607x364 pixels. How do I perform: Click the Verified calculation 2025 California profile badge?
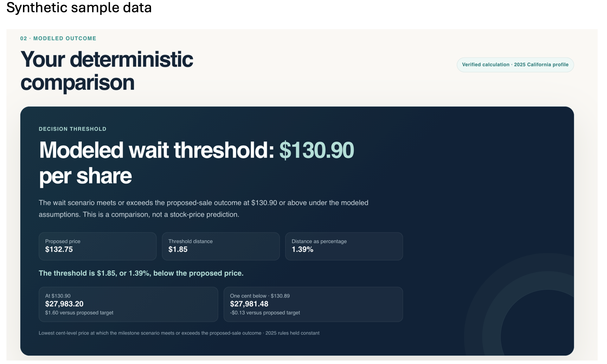point(515,65)
